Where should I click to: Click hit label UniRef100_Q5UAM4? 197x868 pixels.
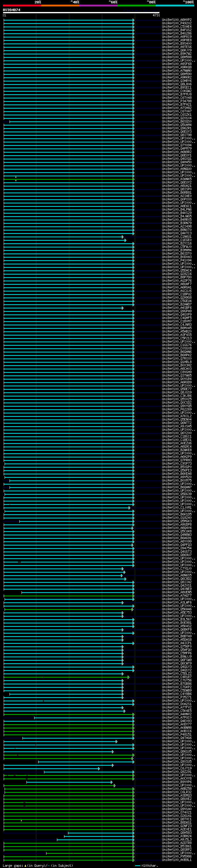coord(177,125)
